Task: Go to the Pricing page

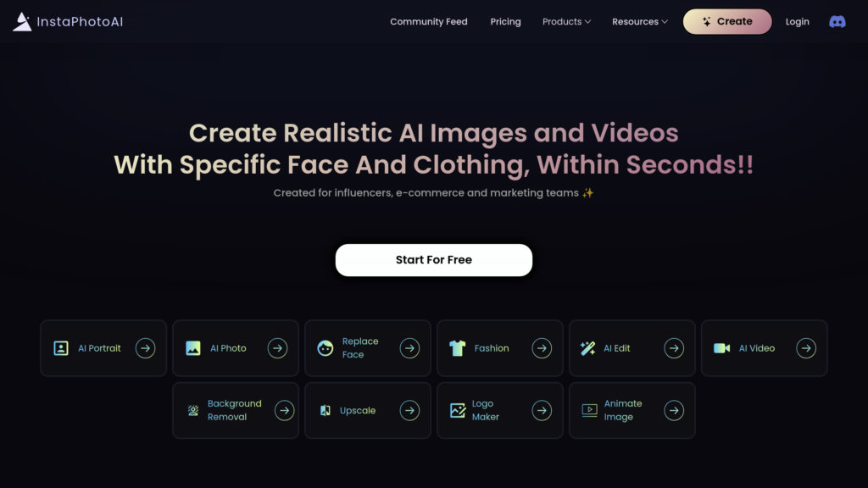Action: click(x=505, y=22)
